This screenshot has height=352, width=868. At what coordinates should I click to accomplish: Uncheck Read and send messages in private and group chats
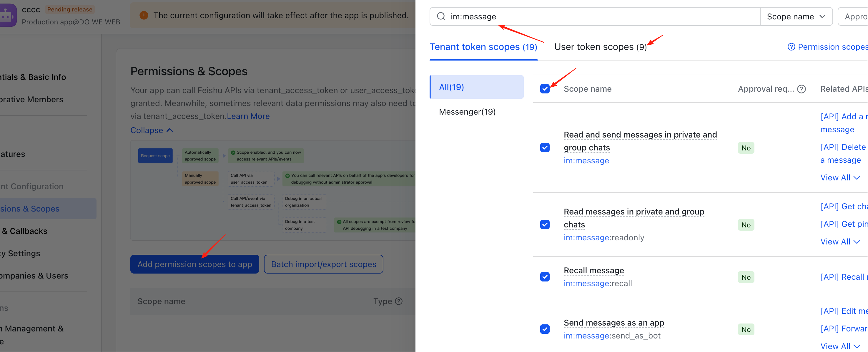tap(545, 147)
